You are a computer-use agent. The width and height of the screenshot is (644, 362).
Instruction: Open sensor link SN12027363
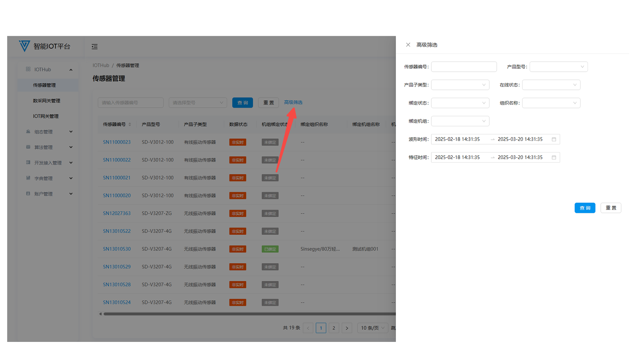pos(117,213)
